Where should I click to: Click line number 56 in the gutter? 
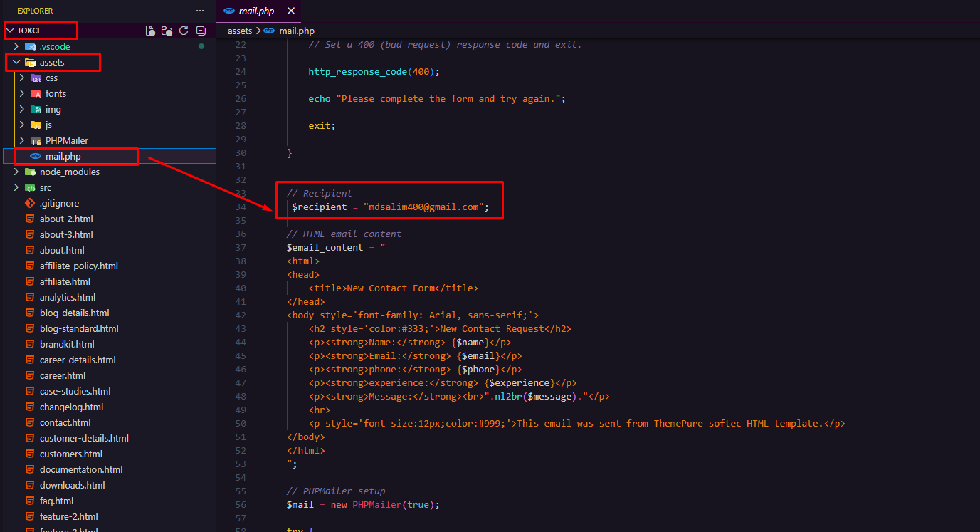(x=241, y=505)
